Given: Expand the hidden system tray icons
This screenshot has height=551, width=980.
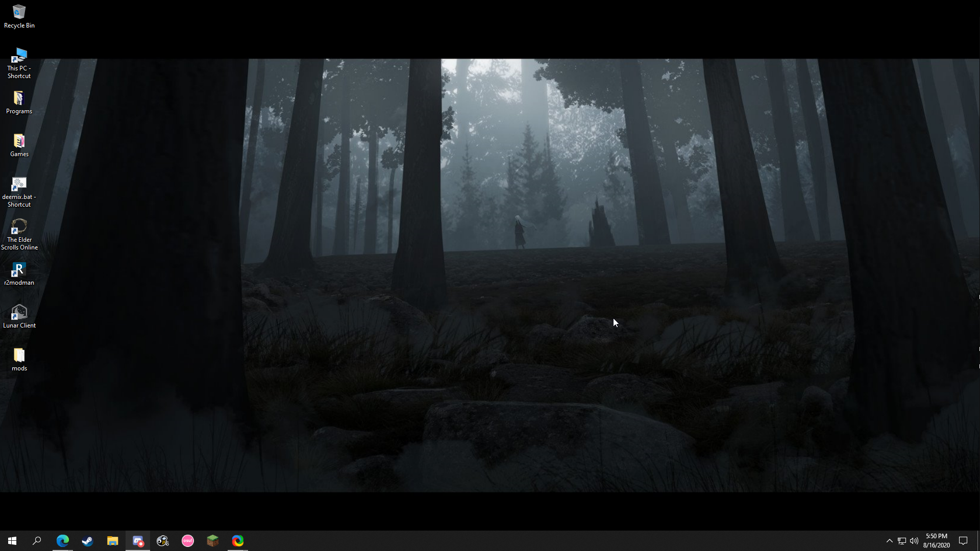Looking at the screenshot, I should pos(889,541).
